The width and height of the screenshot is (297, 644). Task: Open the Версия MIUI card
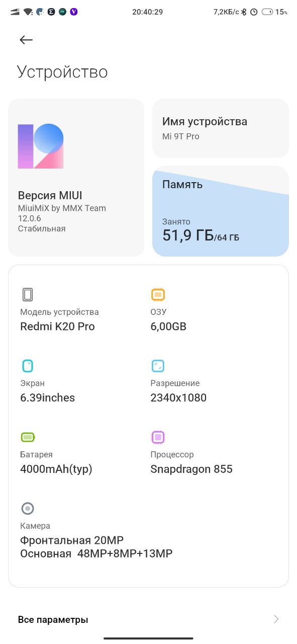76,178
